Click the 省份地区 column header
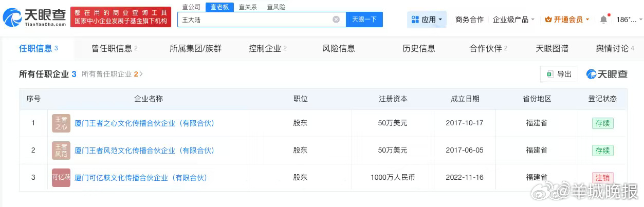This screenshot has height=207, width=644. pos(537,99)
